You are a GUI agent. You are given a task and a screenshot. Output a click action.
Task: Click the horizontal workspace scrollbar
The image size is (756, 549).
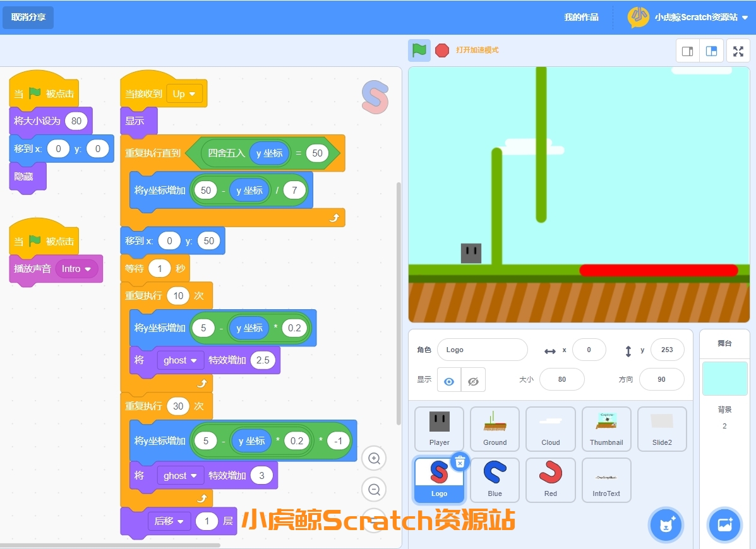pos(110,545)
